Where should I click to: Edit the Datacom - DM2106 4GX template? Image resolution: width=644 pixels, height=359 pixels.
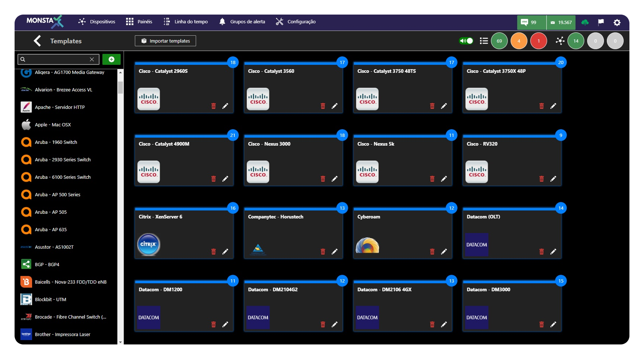(444, 324)
